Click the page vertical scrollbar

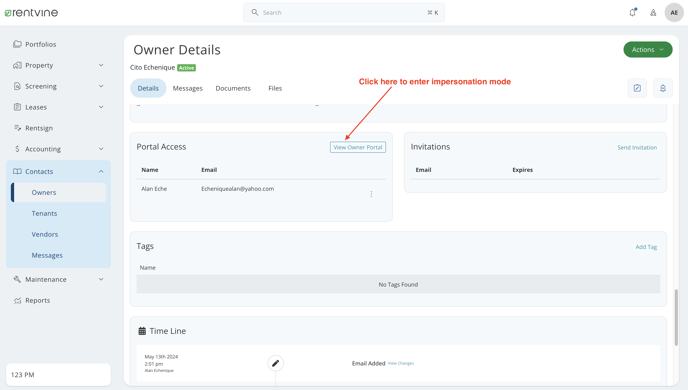(x=676, y=317)
